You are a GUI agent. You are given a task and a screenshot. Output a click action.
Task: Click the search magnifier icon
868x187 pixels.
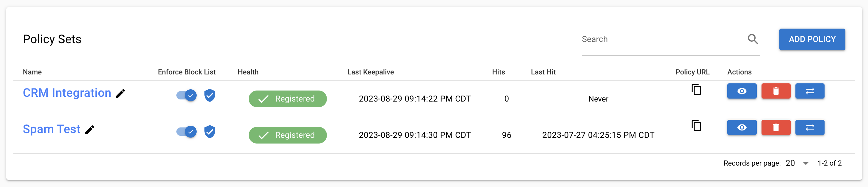[753, 39]
